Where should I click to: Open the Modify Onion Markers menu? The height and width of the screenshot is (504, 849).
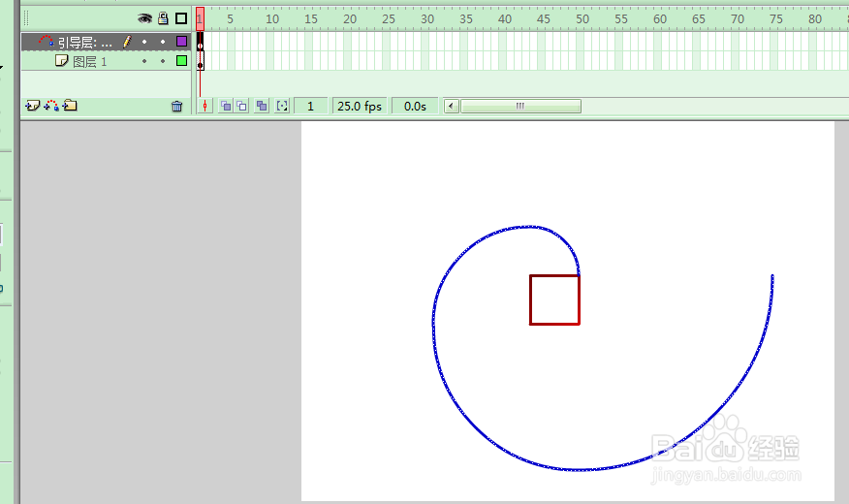(282, 106)
